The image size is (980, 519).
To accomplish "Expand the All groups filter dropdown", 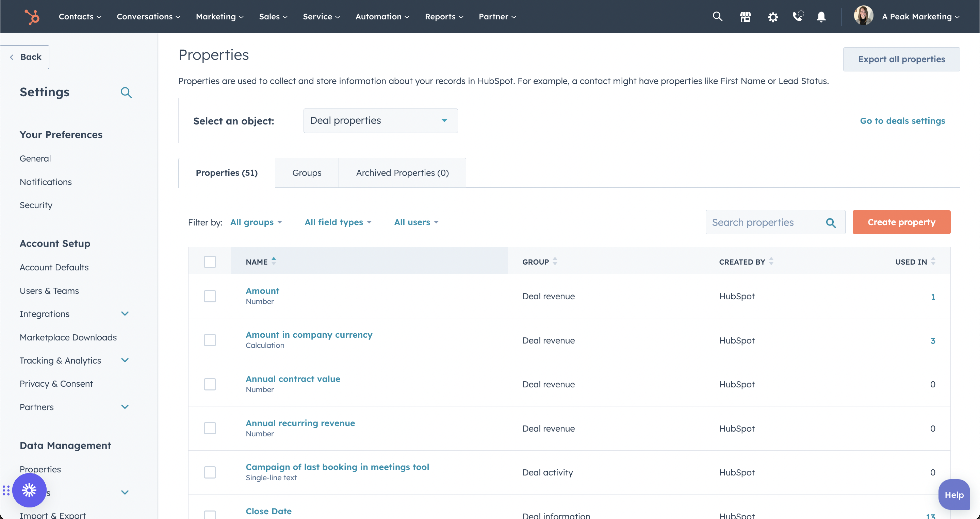I will pyautogui.click(x=256, y=222).
